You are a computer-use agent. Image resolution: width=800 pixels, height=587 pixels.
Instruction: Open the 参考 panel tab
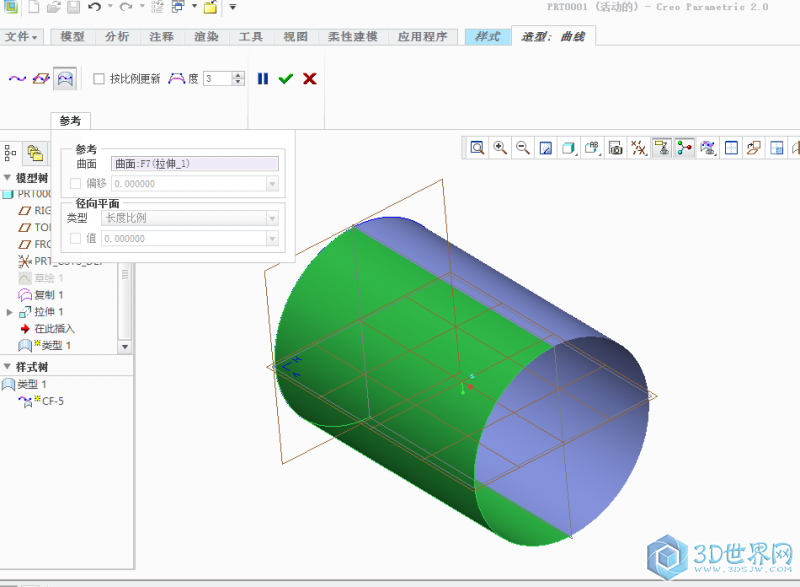70,121
